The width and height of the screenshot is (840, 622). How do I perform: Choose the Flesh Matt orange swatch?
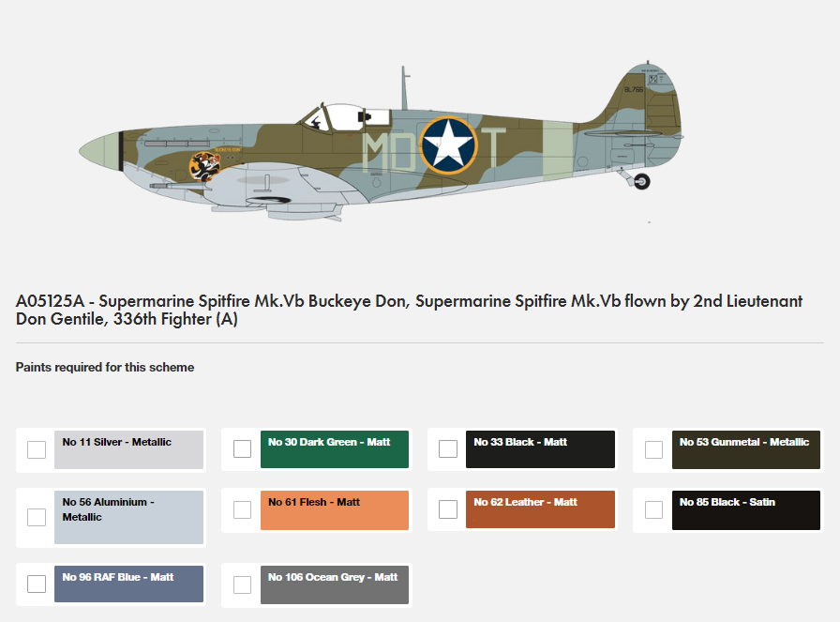335,510
